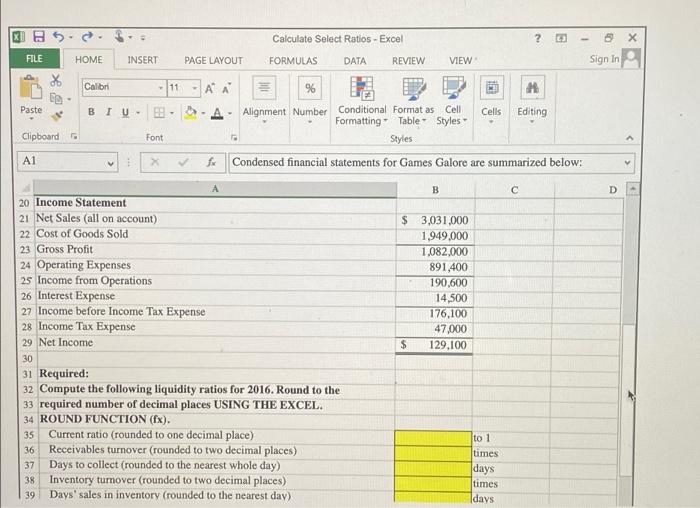Toggle Bold formatting
The width and height of the screenshot is (700, 508).
[x=91, y=112]
